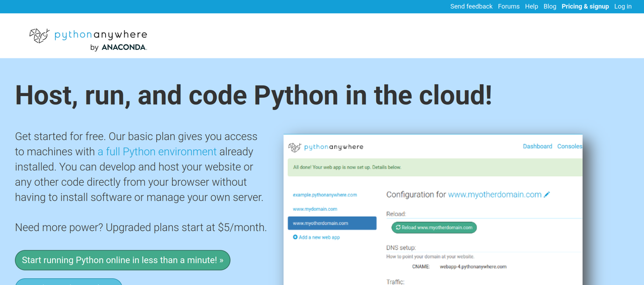Click the plus icon for Add a new web app

pos(295,237)
